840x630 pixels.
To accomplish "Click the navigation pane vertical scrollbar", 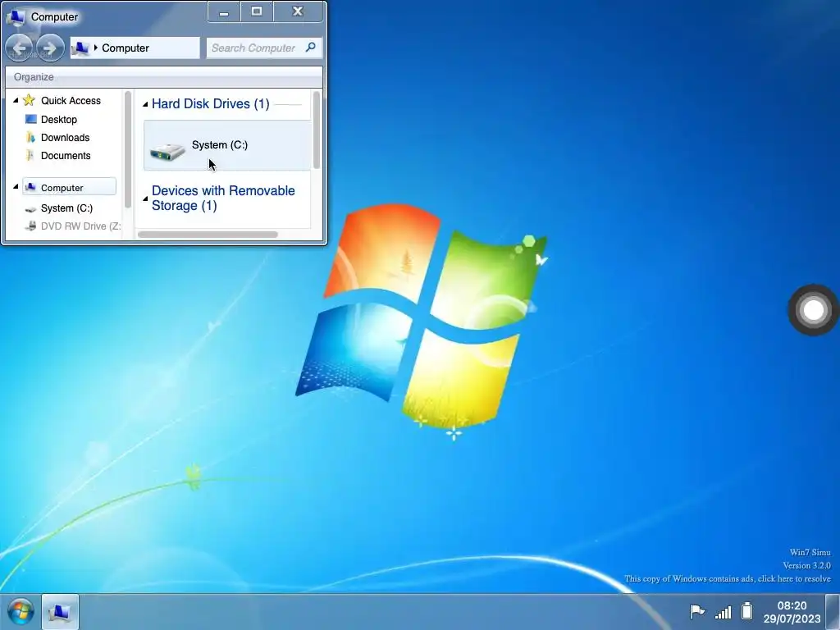I will [127, 149].
